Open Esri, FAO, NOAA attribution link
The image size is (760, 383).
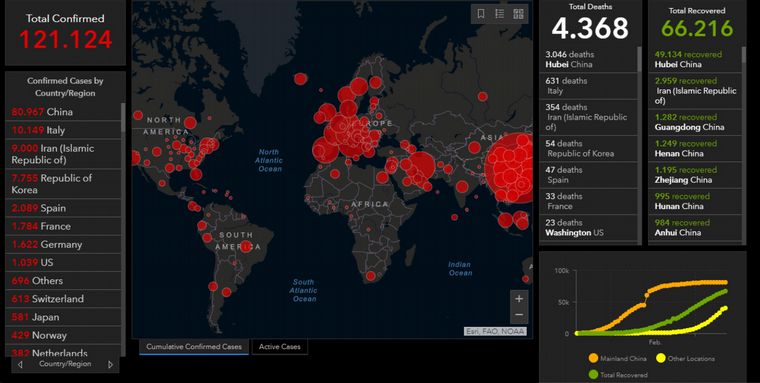[x=495, y=332]
